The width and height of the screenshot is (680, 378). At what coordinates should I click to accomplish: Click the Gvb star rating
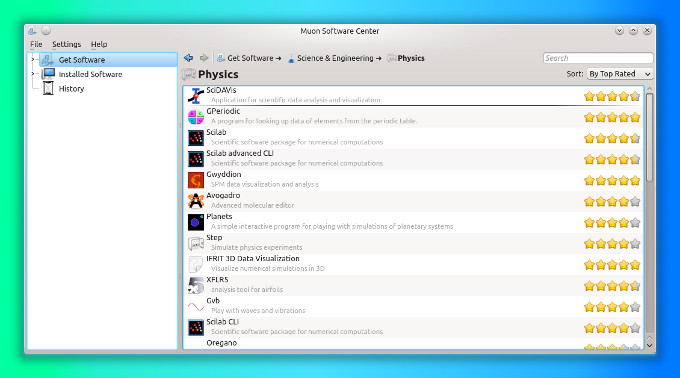pyautogui.click(x=612, y=307)
